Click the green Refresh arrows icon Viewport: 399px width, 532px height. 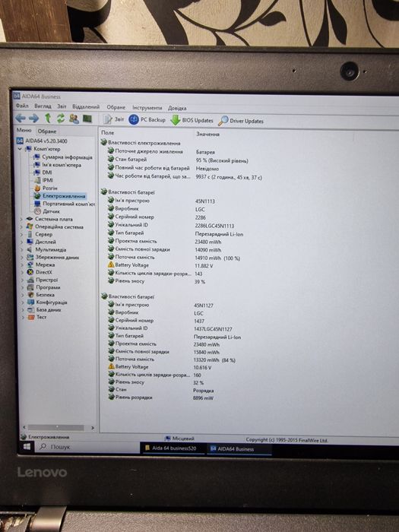click(x=61, y=119)
